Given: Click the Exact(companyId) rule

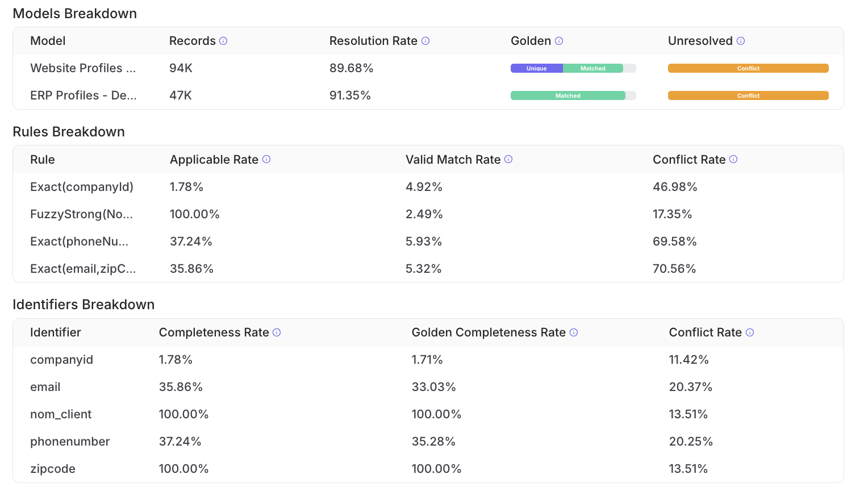Looking at the screenshot, I should (x=82, y=187).
